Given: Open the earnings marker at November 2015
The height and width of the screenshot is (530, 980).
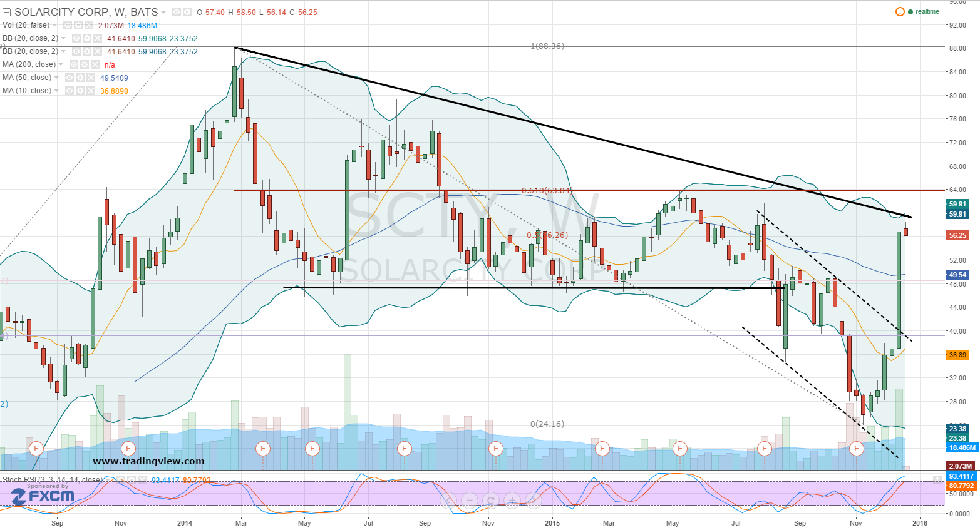Looking at the screenshot, I should click(856, 449).
